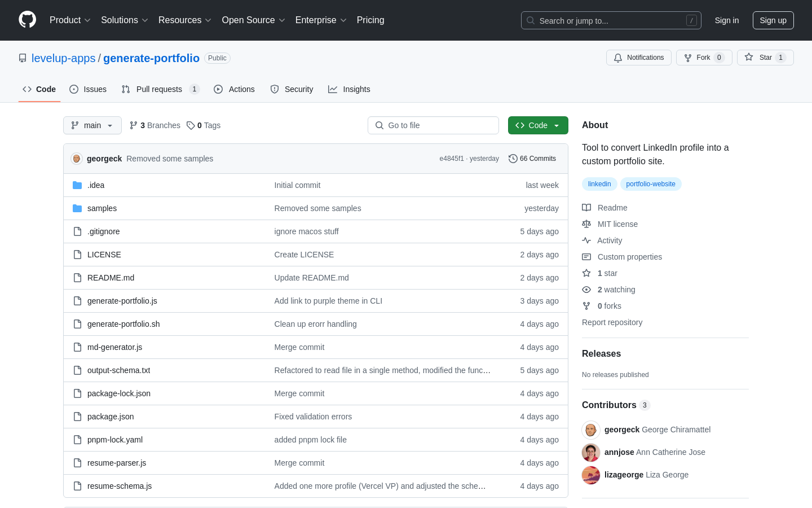This screenshot has height=508, width=812.
Task: Click the repository book icon beside levelup-apps
Action: 23,58
